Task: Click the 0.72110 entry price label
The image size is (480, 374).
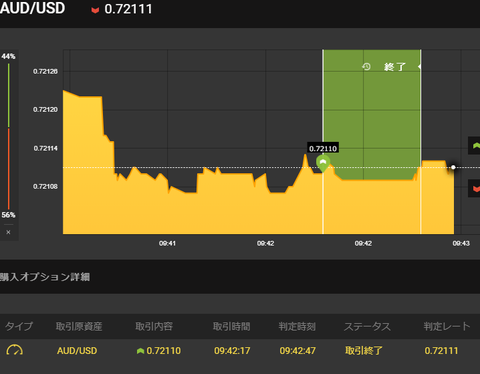Action: click(323, 148)
